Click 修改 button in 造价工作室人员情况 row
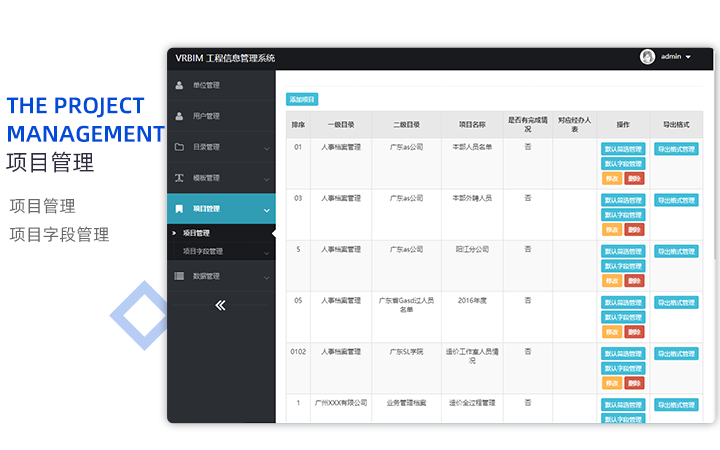This screenshot has height=450, width=720. click(x=612, y=383)
